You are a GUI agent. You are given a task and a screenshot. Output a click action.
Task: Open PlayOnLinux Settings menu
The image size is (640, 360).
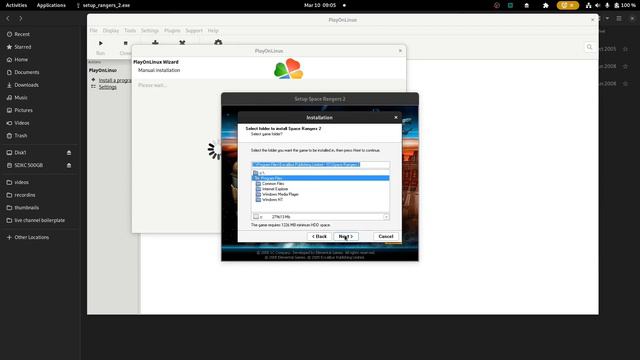(150, 31)
